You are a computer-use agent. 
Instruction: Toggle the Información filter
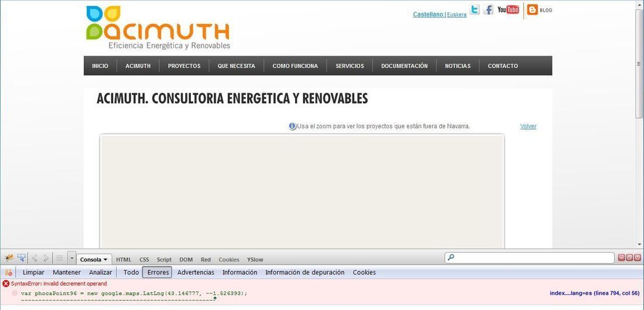(x=240, y=272)
